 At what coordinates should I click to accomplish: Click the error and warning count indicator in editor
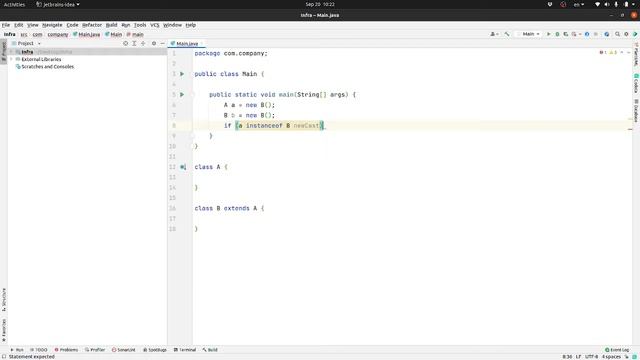point(608,53)
